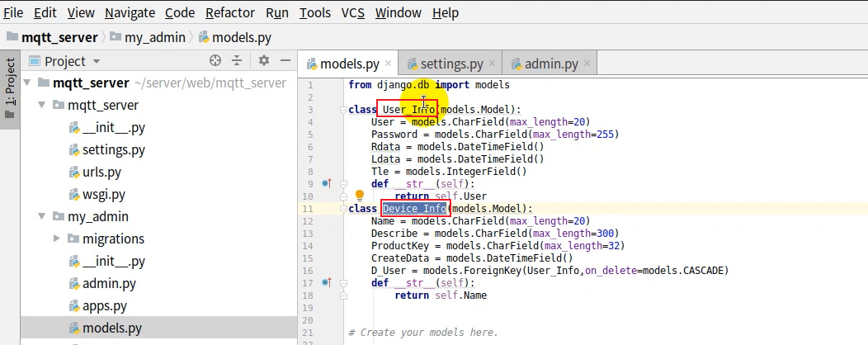Click the models.py breadcrumb

click(234, 38)
